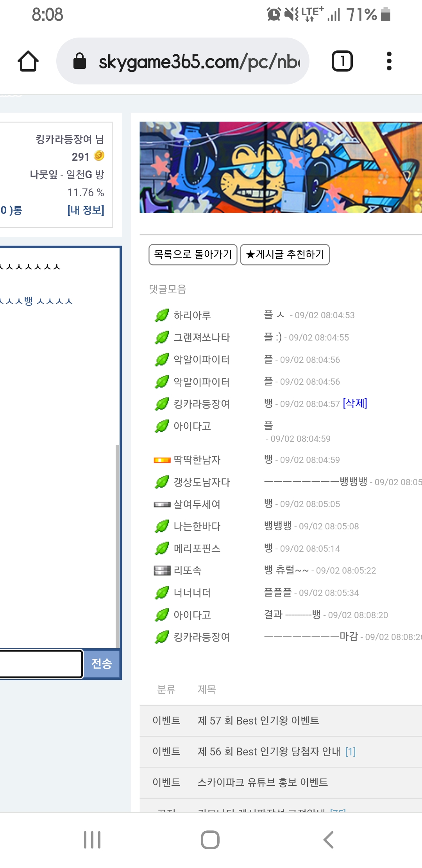The width and height of the screenshot is (422, 868).
Task: Open the browser three-dot menu
Action: coord(389,61)
